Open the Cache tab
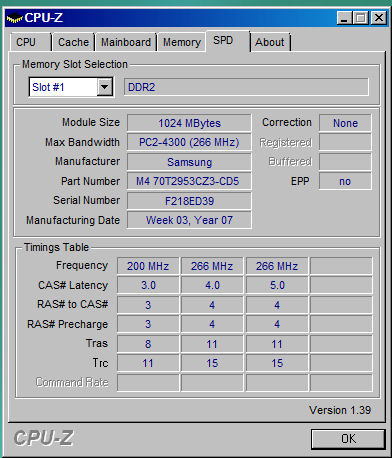The width and height of the screenshot is (392, 458). pyautogui.click(x=73, y=42)
